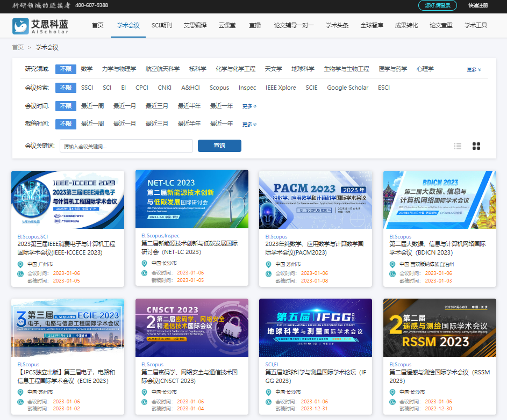Select 不限 in 会议时间 filter row
Image resolution: width=507 pixels, height=420 pixels.
tap(66, 106)
